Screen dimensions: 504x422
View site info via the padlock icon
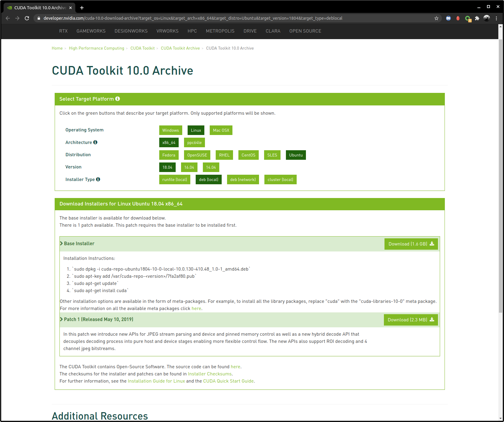click(39, 18)
